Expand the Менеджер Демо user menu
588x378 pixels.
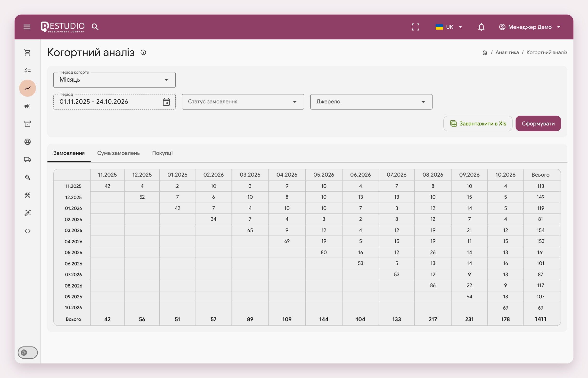click(x=530, y=27)
